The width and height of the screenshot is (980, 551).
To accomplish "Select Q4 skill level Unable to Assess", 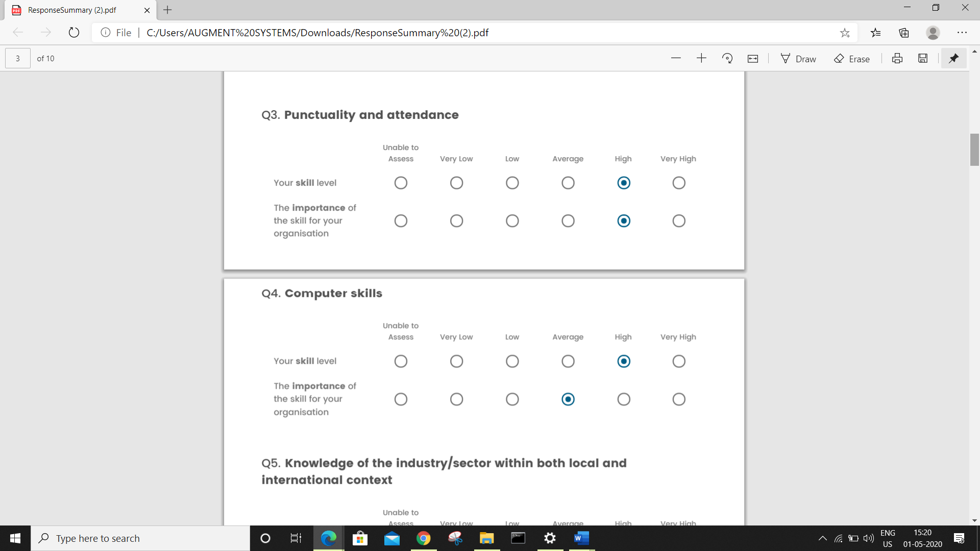I will [401, 361].
